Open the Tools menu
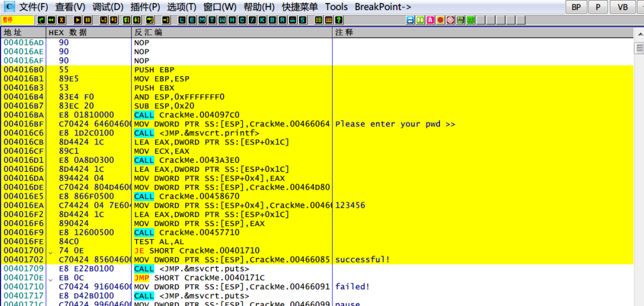 tap(336, 7)
